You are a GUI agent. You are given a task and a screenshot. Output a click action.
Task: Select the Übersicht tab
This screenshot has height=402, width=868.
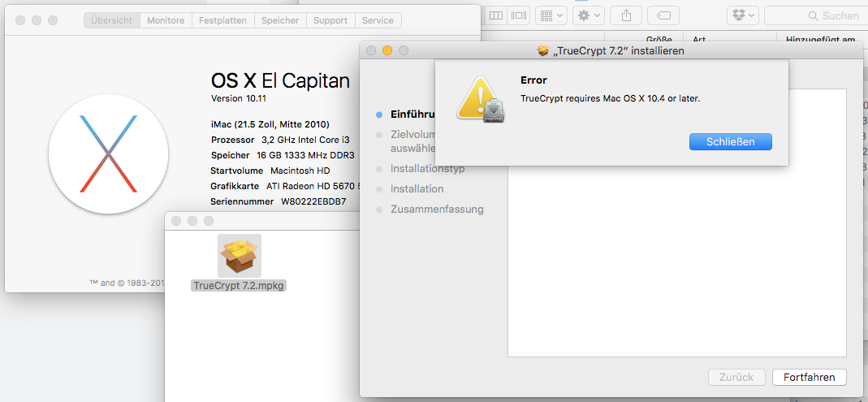[x=112, y=20]
